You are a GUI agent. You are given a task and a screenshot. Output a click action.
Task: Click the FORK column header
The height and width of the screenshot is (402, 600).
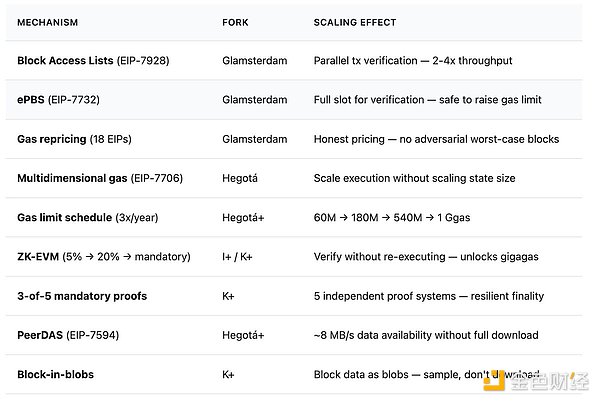(235, 22)
